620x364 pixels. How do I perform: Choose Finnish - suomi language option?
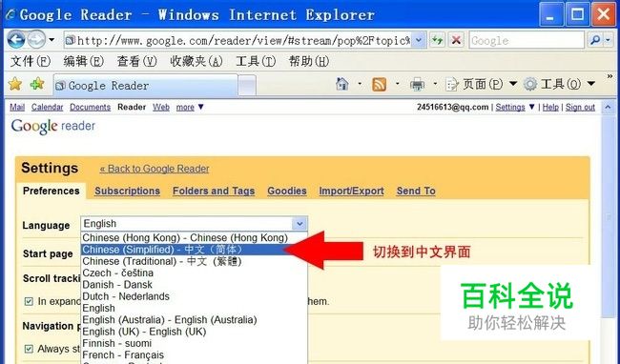(195, 343)
